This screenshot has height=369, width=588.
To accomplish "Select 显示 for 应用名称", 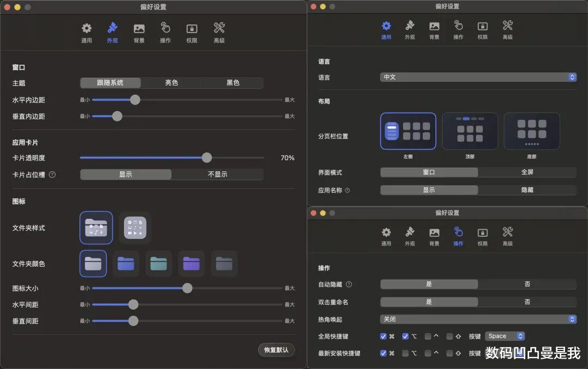I will (x=429, y=190).
